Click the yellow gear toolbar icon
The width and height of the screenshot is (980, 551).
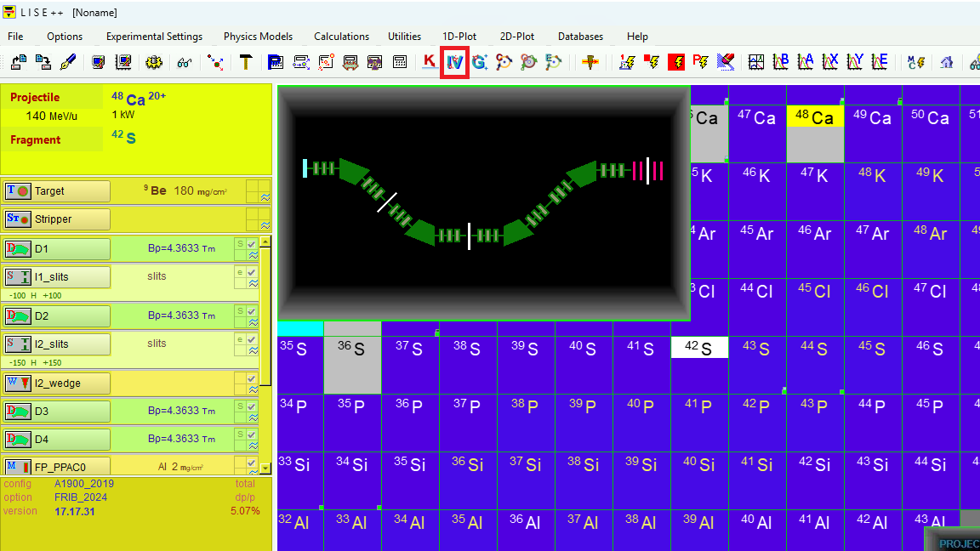pos(153,62)
